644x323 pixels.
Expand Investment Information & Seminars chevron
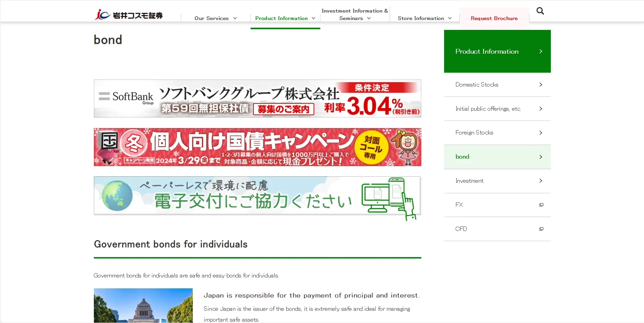point(369,18)
